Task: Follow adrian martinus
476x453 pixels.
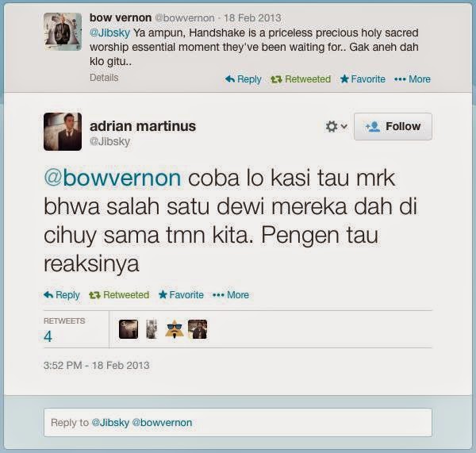Action: point(393,126)
